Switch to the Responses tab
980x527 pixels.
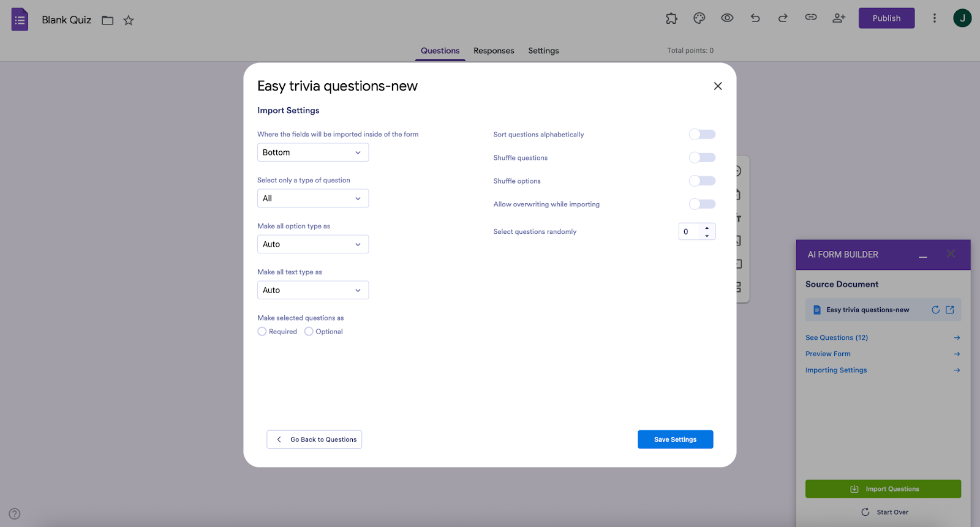(x=494, y=51)
